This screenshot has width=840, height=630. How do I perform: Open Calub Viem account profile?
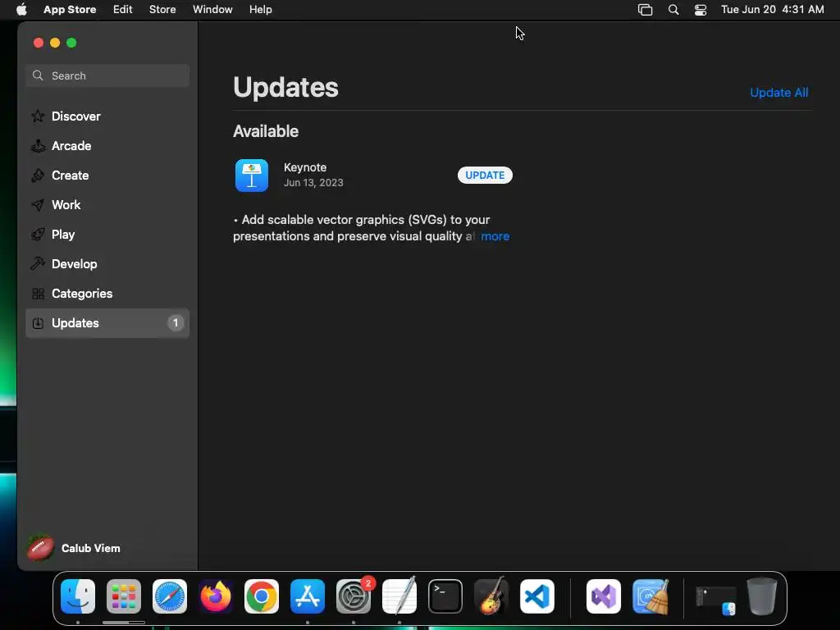coord(75,548)
